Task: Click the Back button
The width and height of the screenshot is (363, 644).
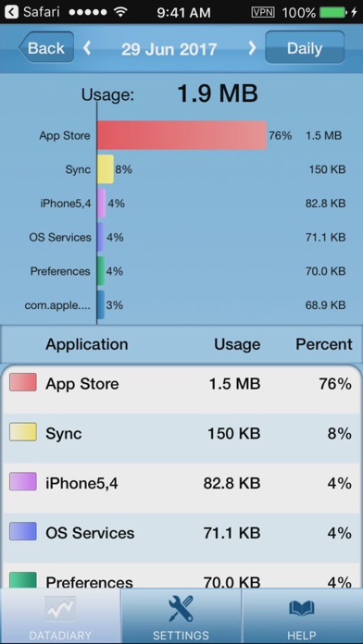Action: [46, 47]
